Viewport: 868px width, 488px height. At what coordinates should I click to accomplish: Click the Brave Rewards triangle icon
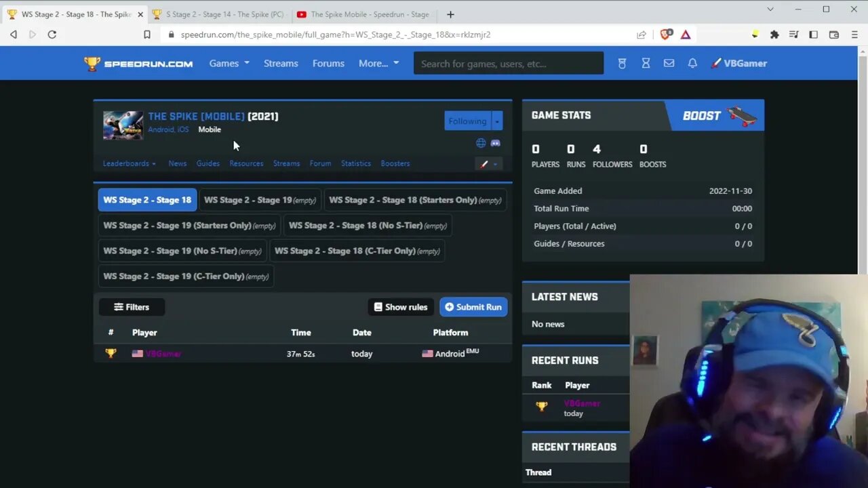(686, 34)
